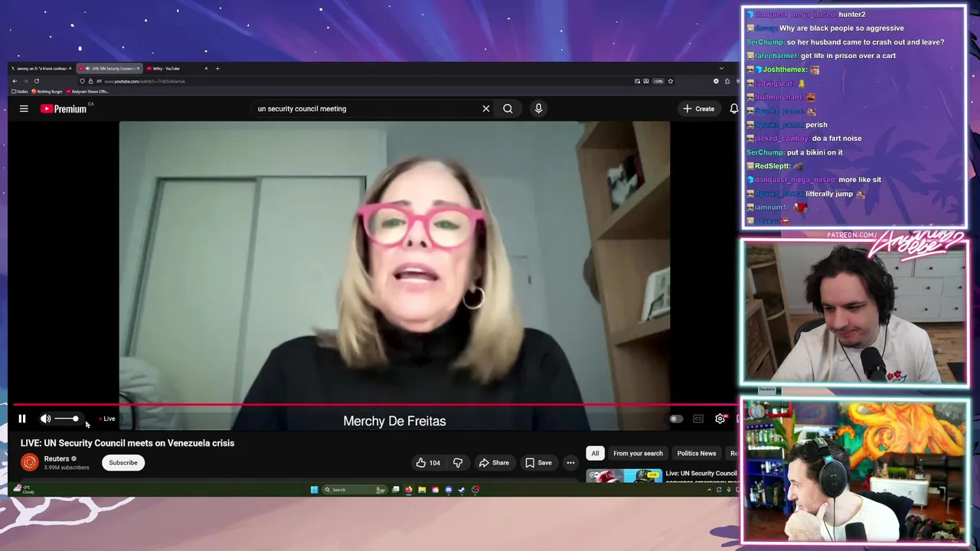This screenshot has height=551, width=980.
Task: Share the video
Action: click(494, 462)
